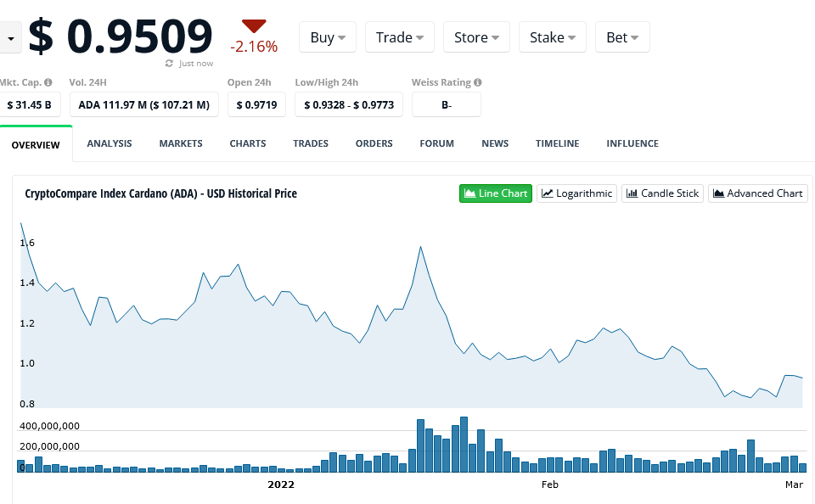Click the -2.16% change text
This screenshot has height=504, width=815.
point(254,47)
